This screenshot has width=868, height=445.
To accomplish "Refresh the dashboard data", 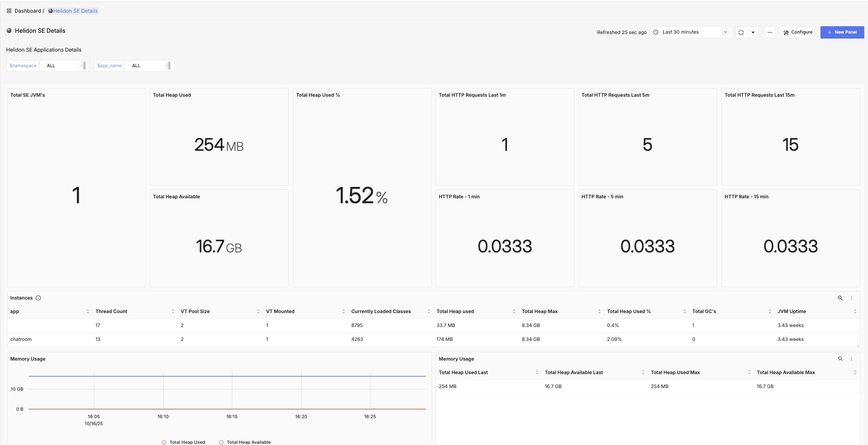I will point(741,32).
